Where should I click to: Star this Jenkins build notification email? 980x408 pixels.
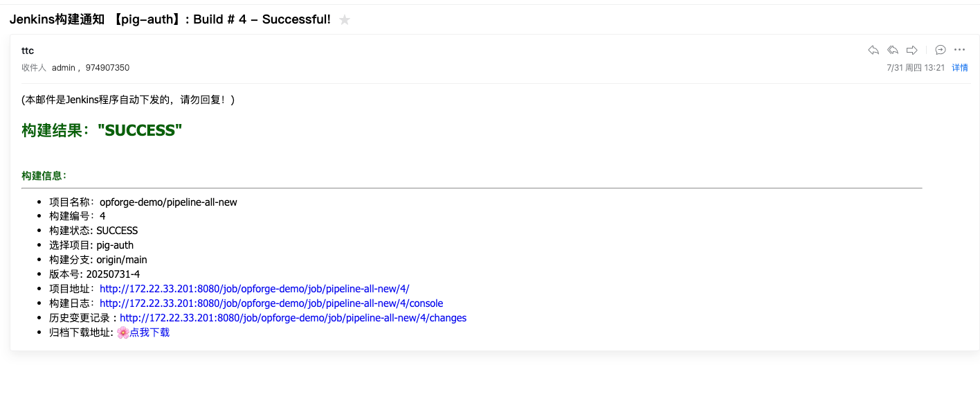pos(345,20)
